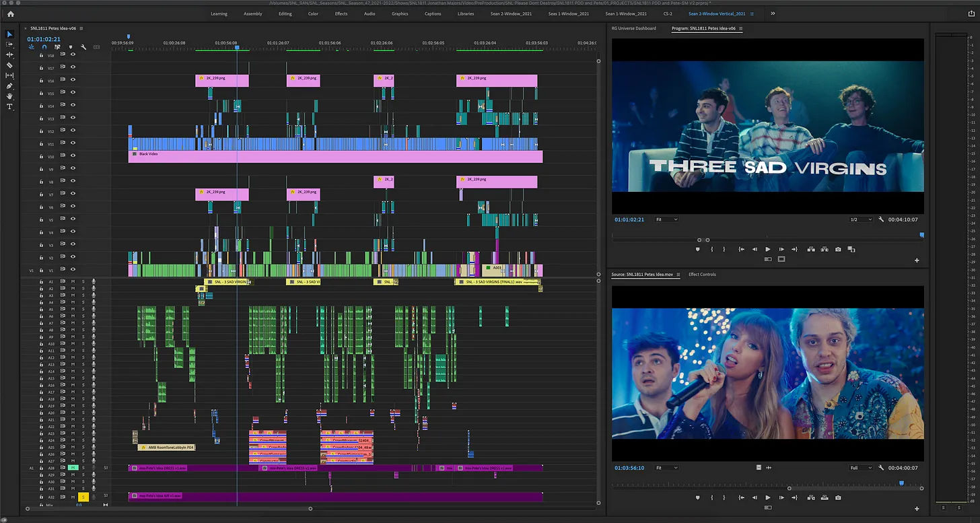Play the Source monitor
980x523 pixels.
click(x=768, y=497)
